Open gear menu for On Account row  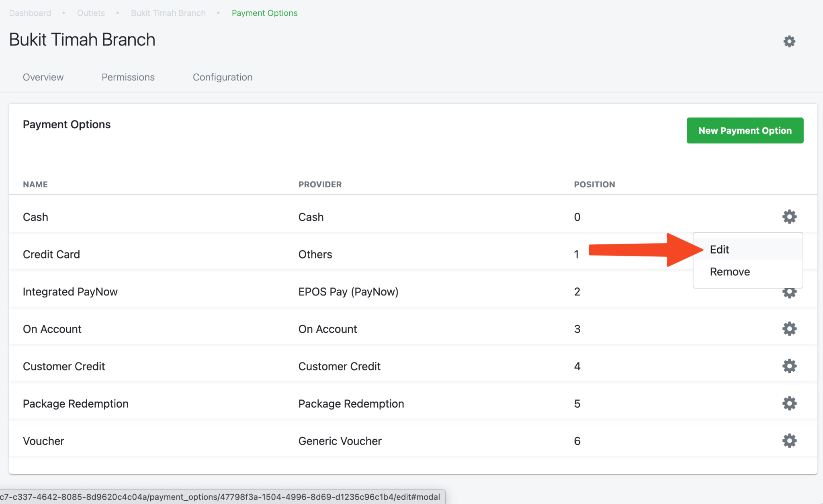click(x=789, y=329)
